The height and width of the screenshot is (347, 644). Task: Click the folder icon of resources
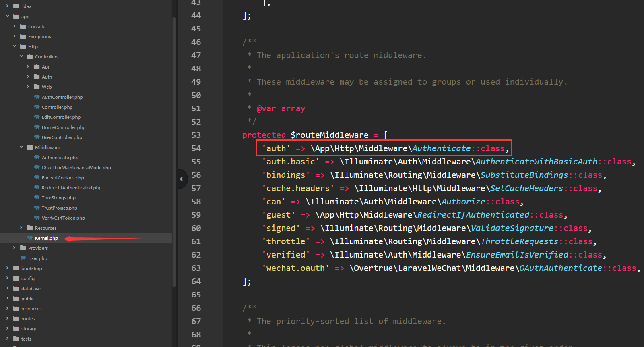click(x=16, y=308)
